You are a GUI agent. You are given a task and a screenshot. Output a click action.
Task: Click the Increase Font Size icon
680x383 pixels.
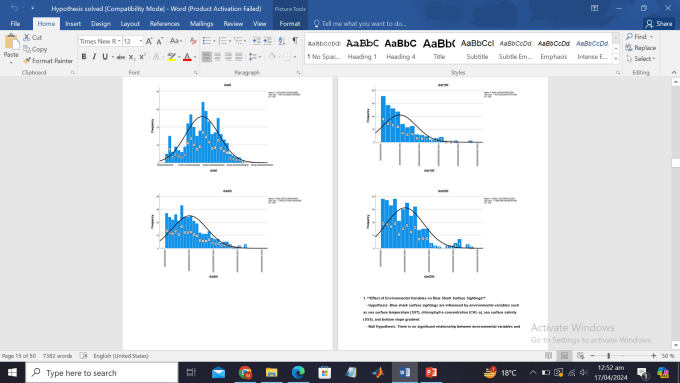click(x=149, y=41)
